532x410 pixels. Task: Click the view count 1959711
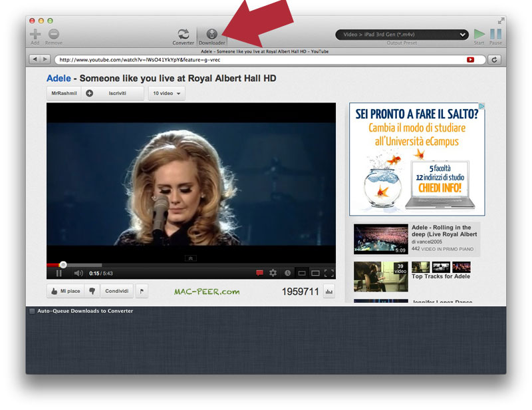click(x=301, y=292)
